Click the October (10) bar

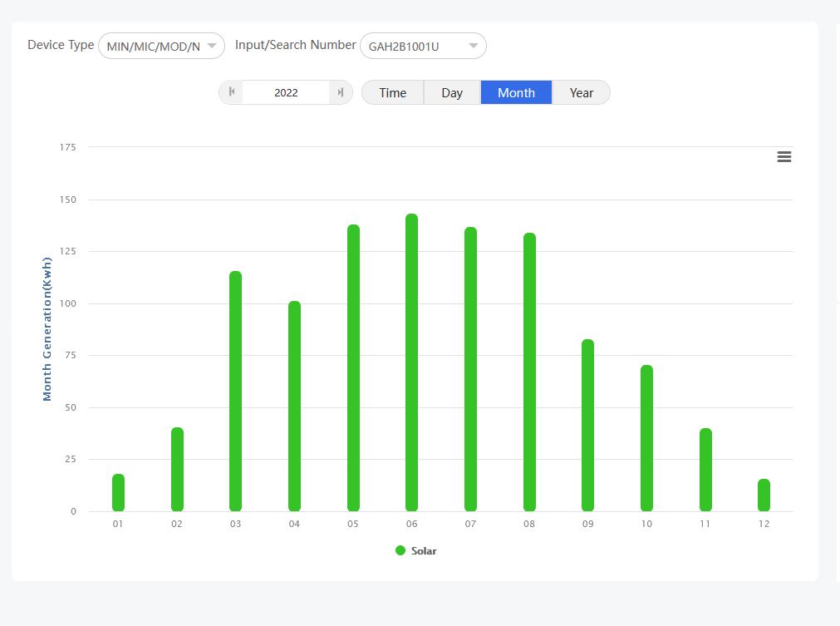[x=646, y=438]
